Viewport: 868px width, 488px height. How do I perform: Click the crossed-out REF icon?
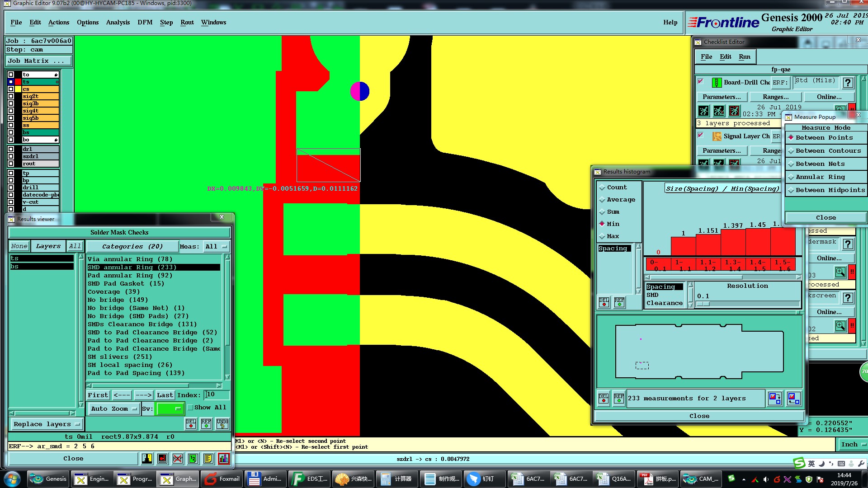(178, 459)
